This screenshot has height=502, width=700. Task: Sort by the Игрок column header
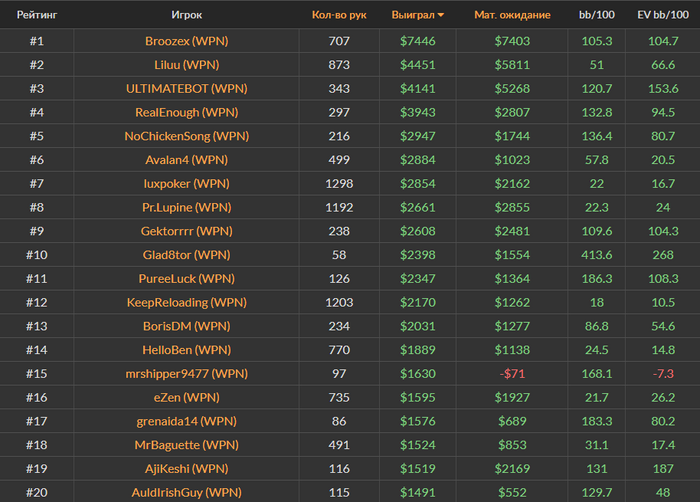187,15
